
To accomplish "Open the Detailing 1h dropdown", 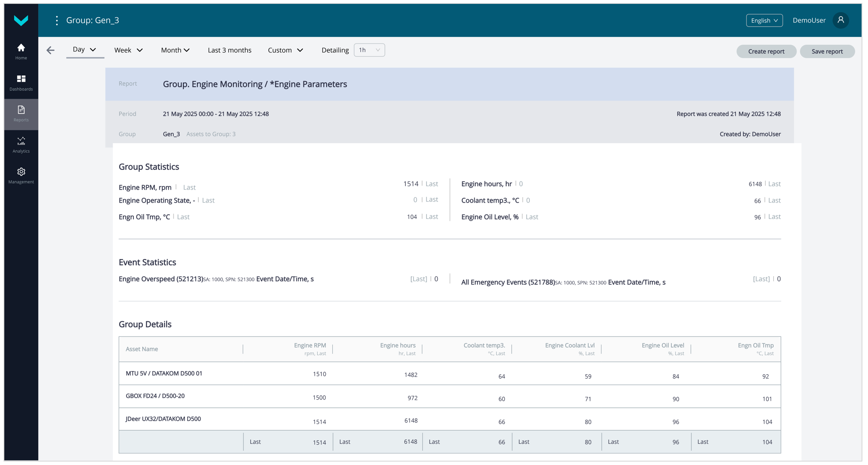I will [x=369, y=50].
